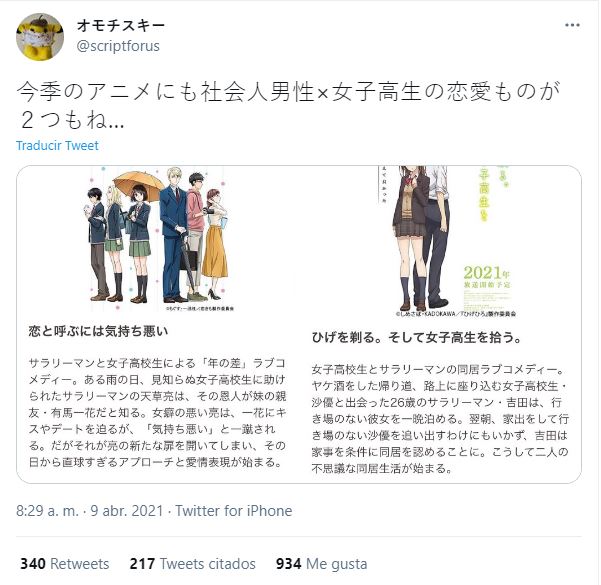Open the left anime cast illustration
Image resolution: width=601 pixels, height=585 pixels.
click(x=158, y=238)
